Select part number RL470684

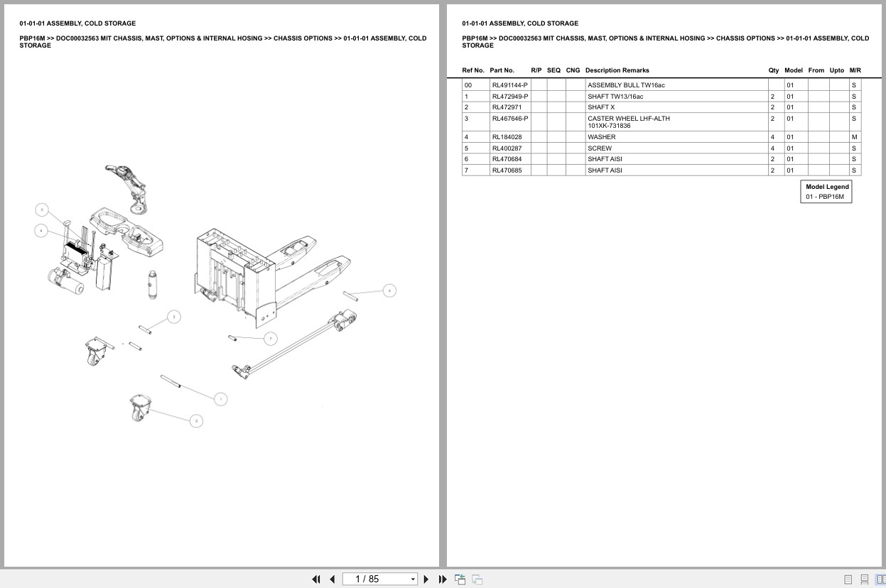(x=507, y=159)
